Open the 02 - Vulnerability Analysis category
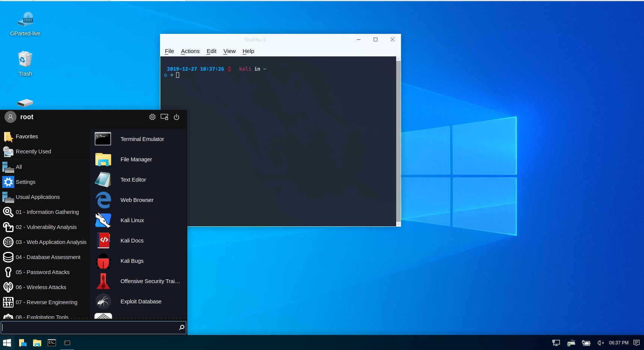 click(x=45, y=227)
